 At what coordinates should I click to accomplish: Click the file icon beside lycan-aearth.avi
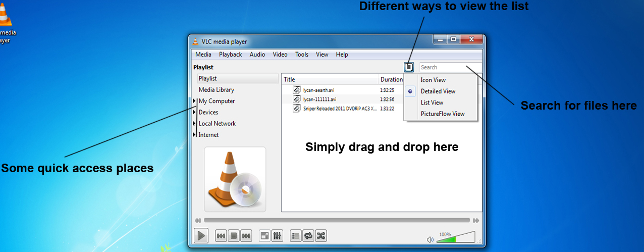pyautogui.click(x=297, y=90)
